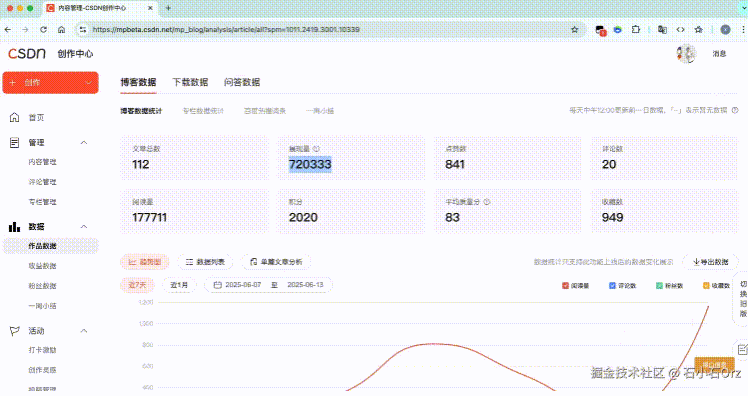Select the 近7天 range option

(x=137, y=285)
